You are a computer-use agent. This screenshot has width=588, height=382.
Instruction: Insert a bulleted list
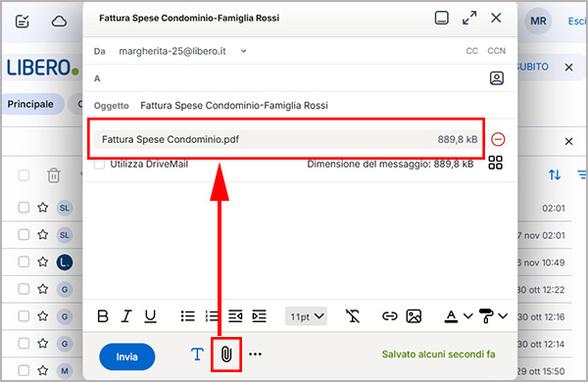(x=187, y=316)
